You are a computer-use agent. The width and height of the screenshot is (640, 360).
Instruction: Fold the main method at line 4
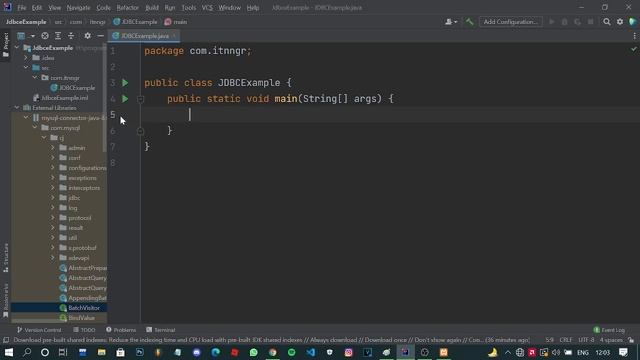(x=140, y=99)
